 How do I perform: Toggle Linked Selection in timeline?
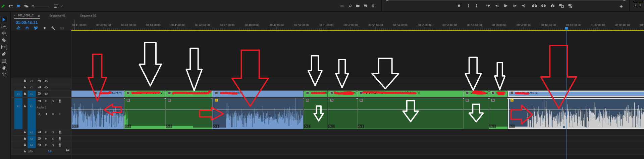tap(36, 28)
